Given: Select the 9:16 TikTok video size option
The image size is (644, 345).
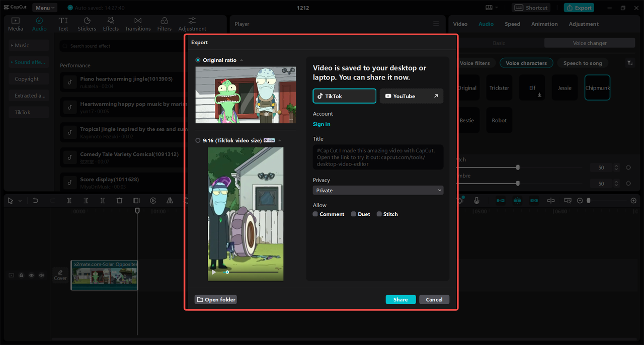Looking at the screenshot, I should (198, 140).
